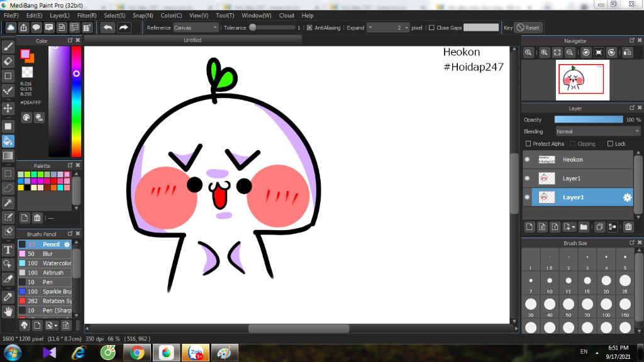Delete the selected palette color
The image size is (644, 362).
[x=37, y=218]
